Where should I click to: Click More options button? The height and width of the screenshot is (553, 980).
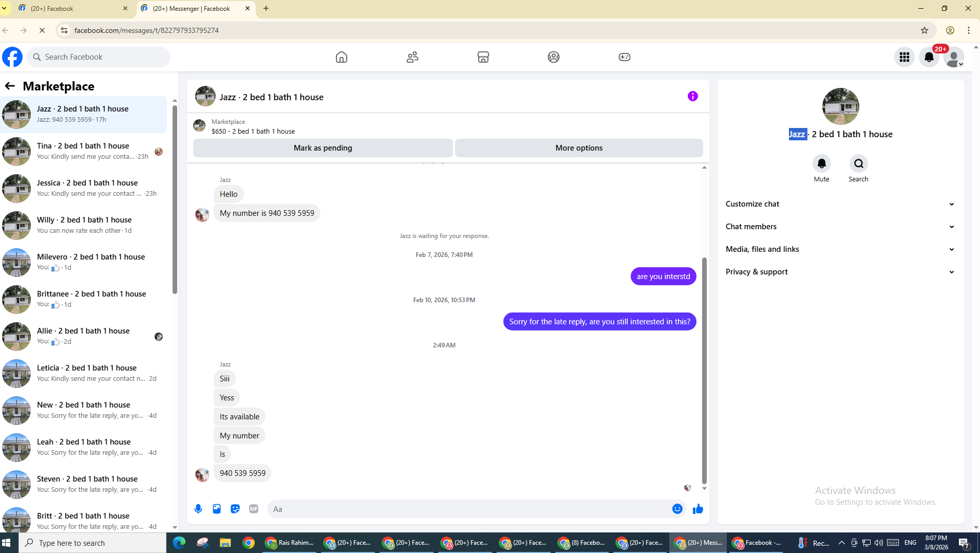tap(579, 148)
